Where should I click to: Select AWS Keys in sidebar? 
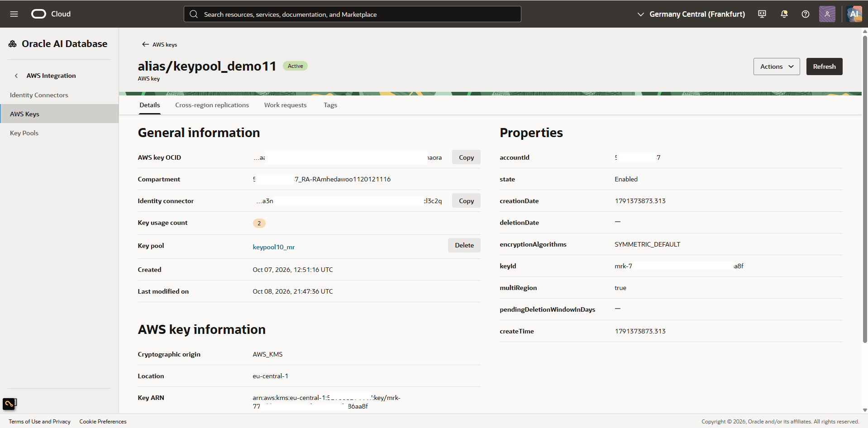59,114
